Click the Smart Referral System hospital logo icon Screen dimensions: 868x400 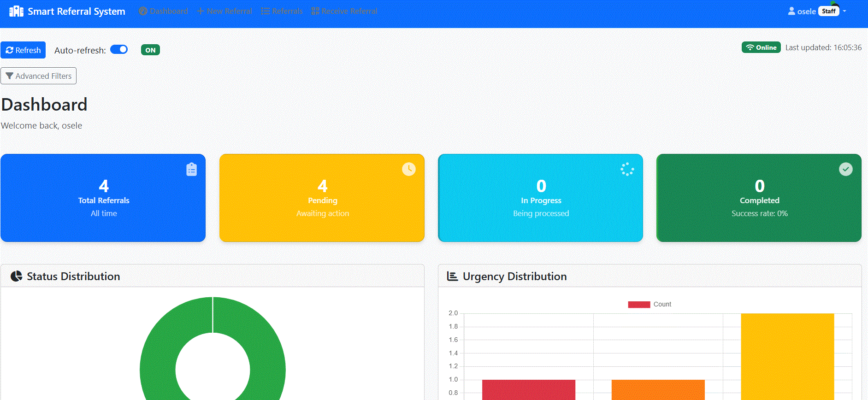coord(16,11)
